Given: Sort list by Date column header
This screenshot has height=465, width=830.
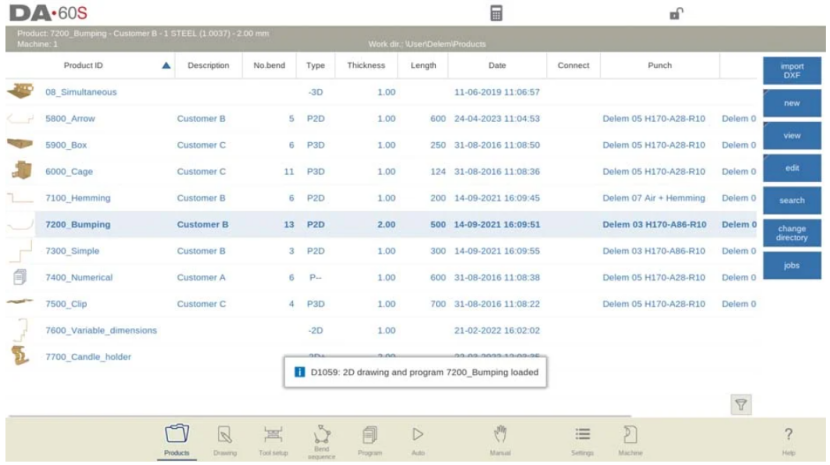Looking at the screenshot, I should click(497, 66).
